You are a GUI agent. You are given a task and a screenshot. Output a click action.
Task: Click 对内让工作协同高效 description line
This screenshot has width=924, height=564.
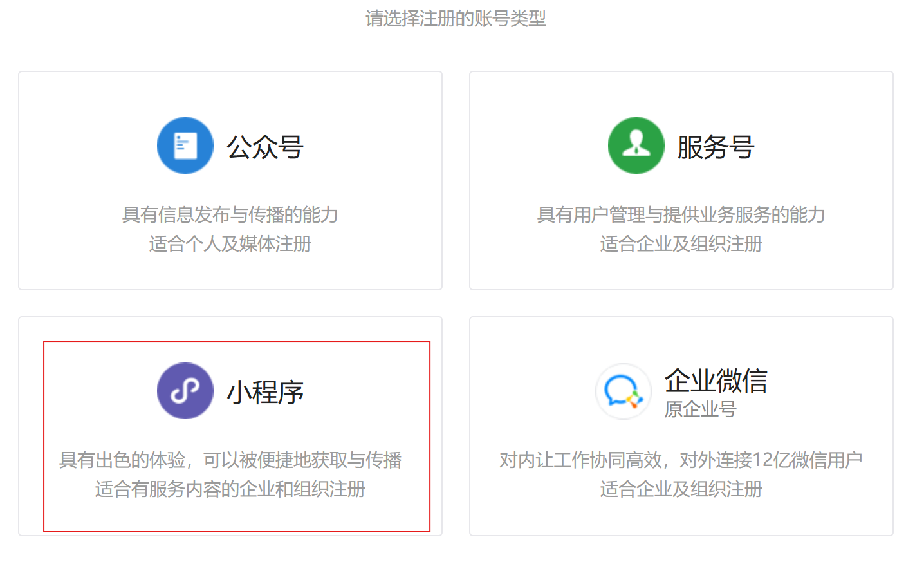681,460
